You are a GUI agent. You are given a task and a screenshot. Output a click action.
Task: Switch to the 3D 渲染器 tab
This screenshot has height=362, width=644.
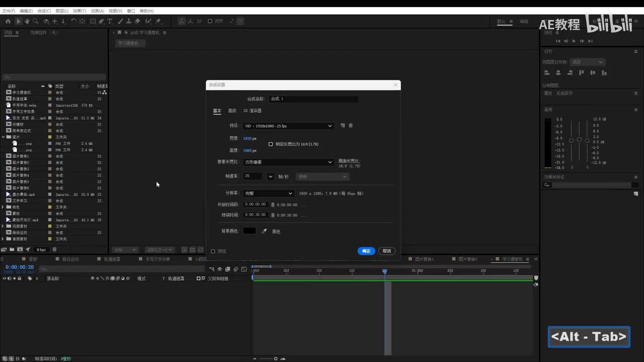253,111
